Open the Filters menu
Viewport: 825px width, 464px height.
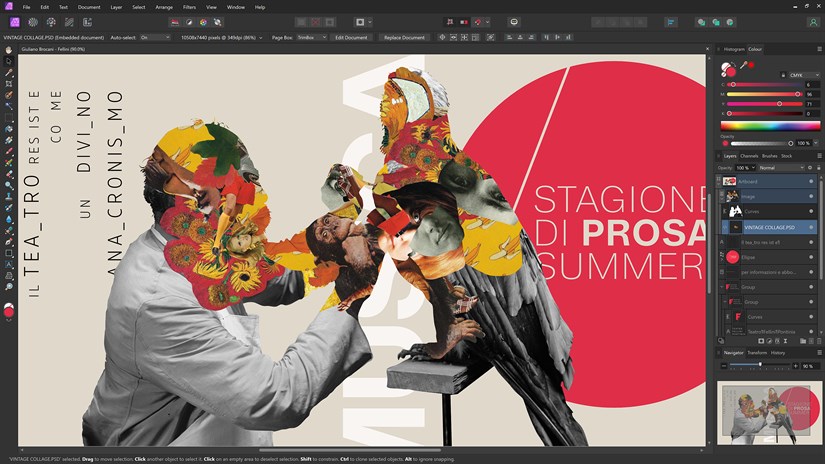tap(189, 7)
